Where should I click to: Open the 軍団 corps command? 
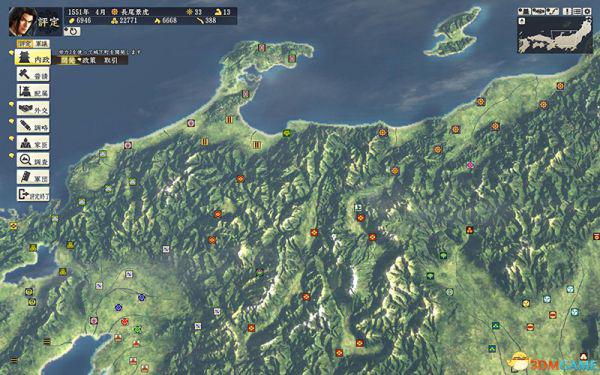click(33, 177)
